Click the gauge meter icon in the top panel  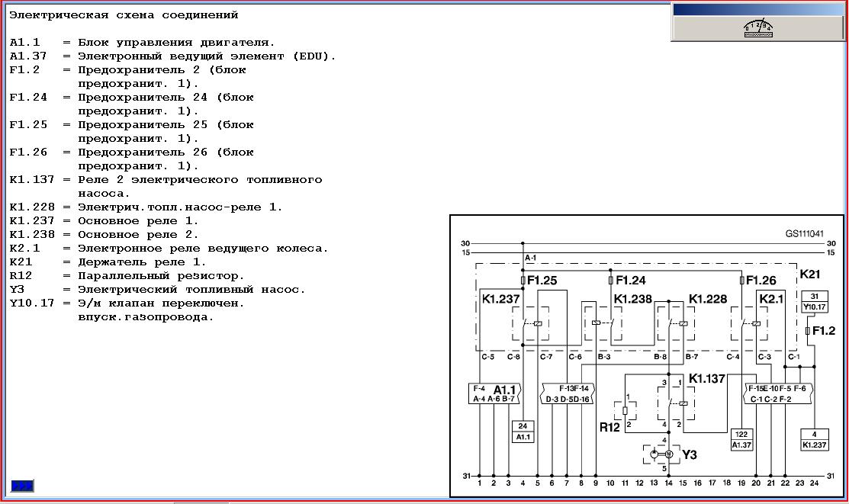coord(758,29)
